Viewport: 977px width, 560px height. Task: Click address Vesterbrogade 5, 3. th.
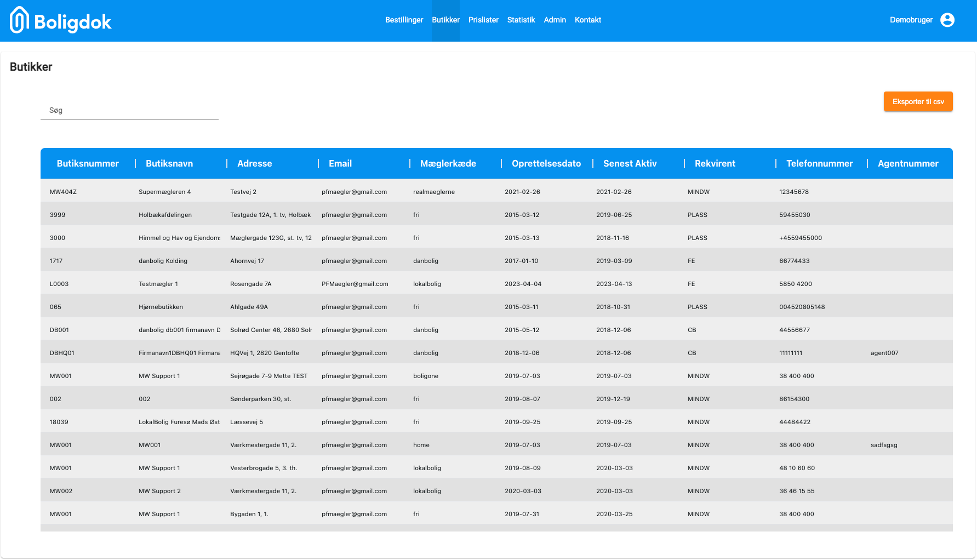pos(264,468)
